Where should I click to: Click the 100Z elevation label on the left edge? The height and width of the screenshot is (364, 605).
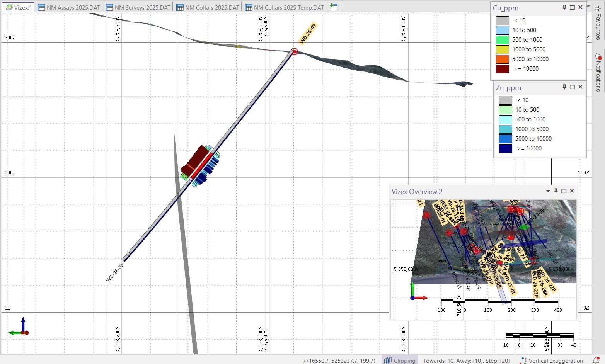click(x=10, y=173)
